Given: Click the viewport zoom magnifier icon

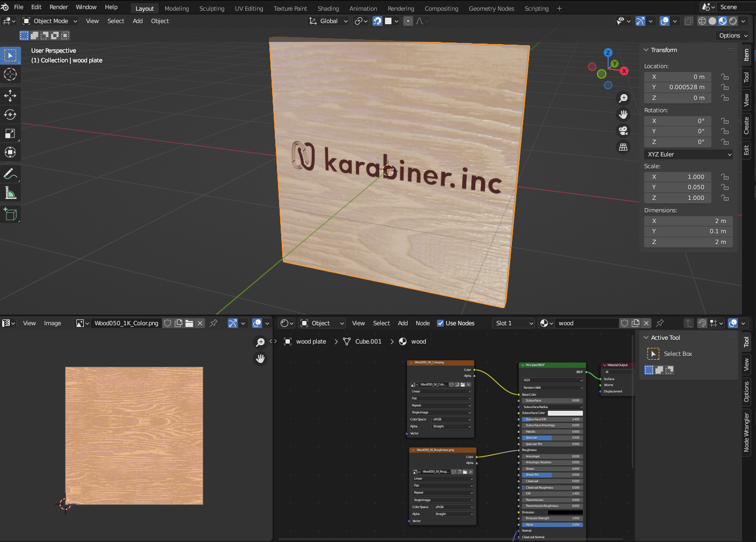Looking at the screenshot, I should click(623, 98).
